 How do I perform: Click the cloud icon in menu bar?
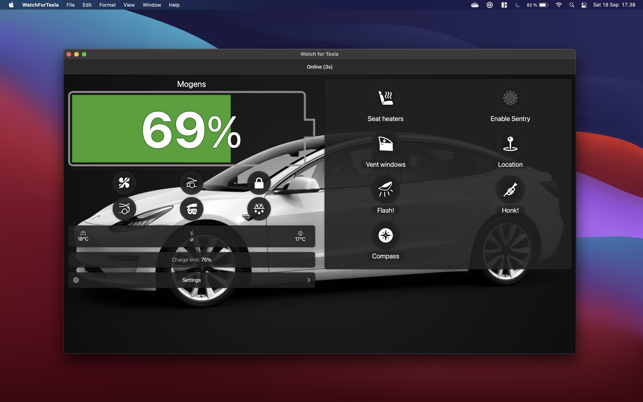(475, 5)
